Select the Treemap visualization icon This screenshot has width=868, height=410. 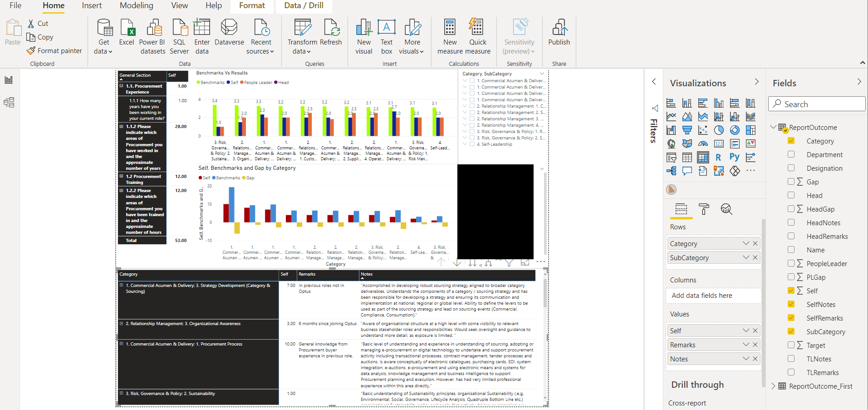click(750, 130)
